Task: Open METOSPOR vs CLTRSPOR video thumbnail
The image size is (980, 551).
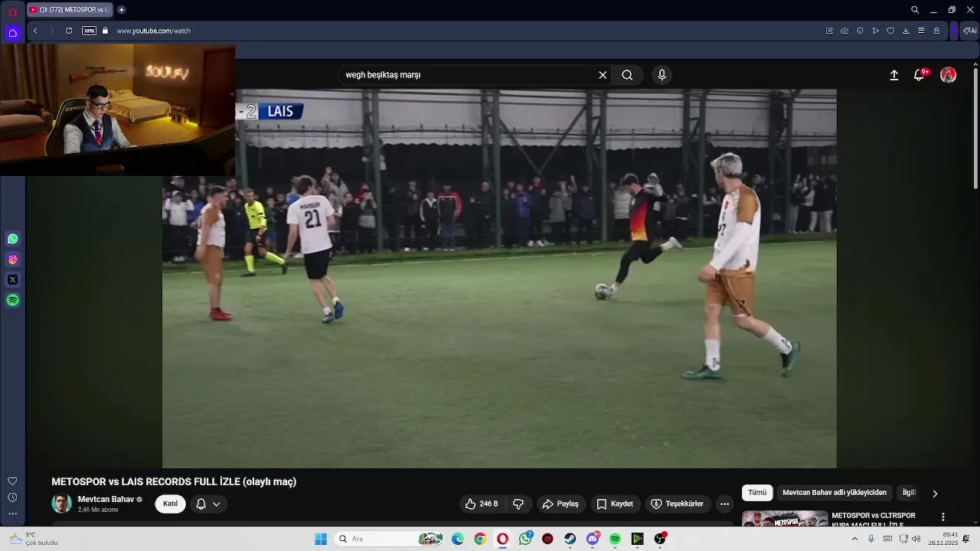Action: [x=785, y=519]
